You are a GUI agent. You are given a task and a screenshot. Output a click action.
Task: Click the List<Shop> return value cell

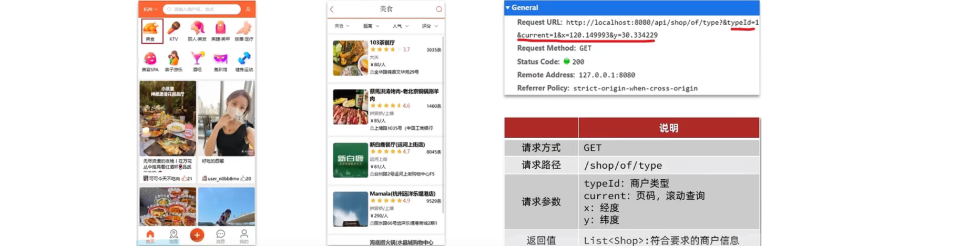(x=669, y=240)
